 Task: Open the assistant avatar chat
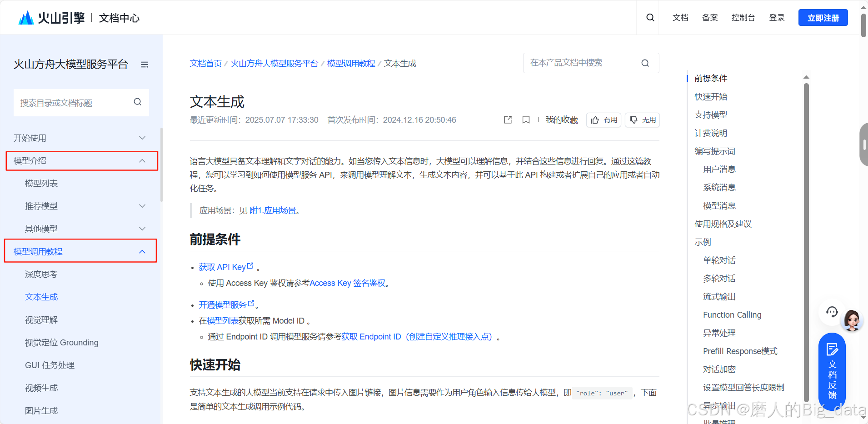852,320
